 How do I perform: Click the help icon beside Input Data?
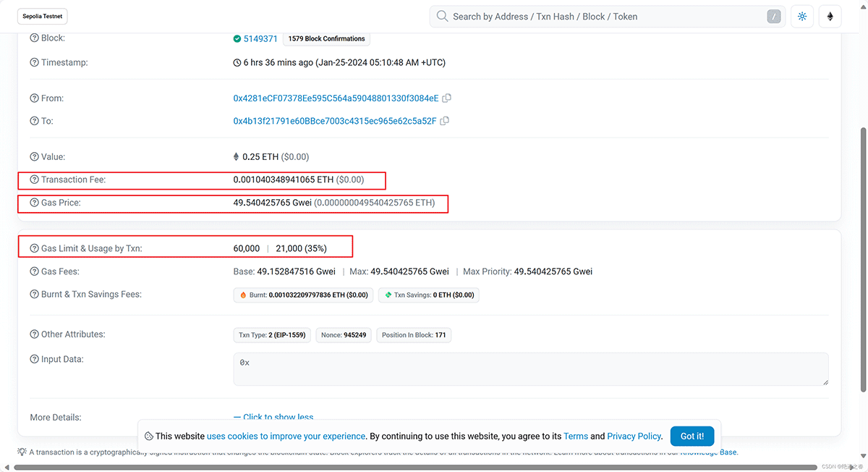pyautogui.click(x=34, y=359)
